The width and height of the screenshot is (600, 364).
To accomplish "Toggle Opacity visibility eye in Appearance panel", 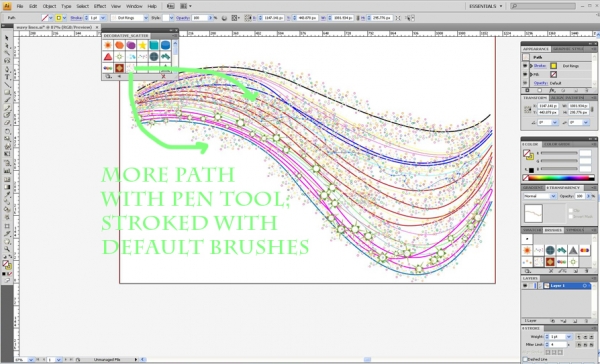I will click(525, 83).
